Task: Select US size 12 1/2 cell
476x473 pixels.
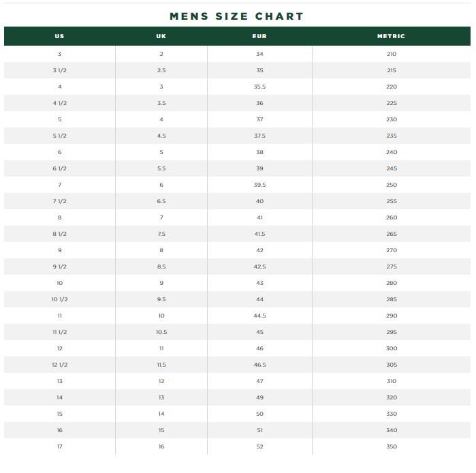Action: tap(59, 365)
